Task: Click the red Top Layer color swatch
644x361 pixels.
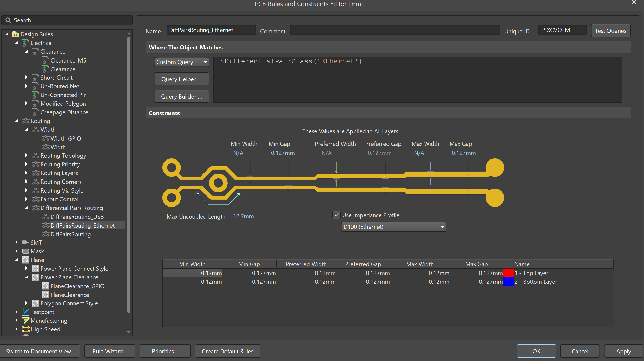Action: click(508, 273)
